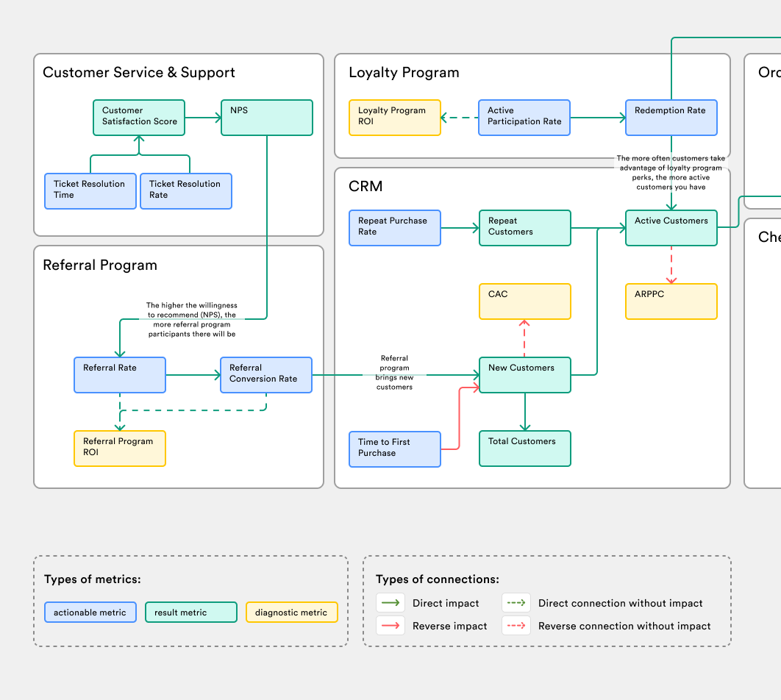Viewport: 781px width, 700px height.
Task: Click the New Customers node
Action: [x=525, y=375]
